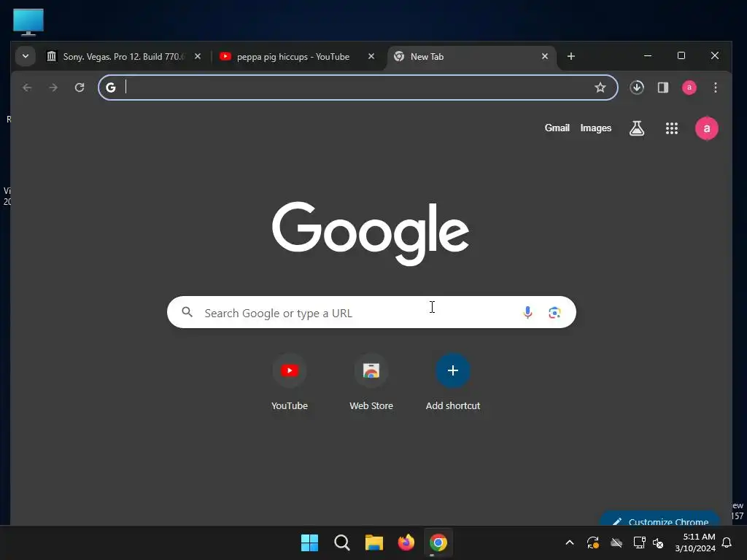Click the Google logo
747x560 pixels.
[x=370, y=233]
